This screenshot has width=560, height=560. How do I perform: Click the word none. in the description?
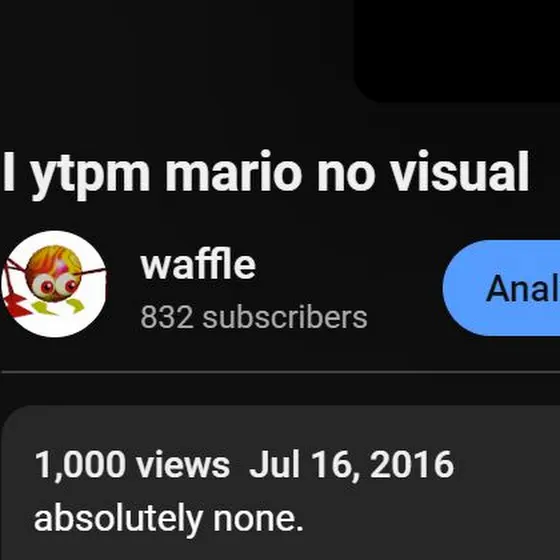point(258,519)
